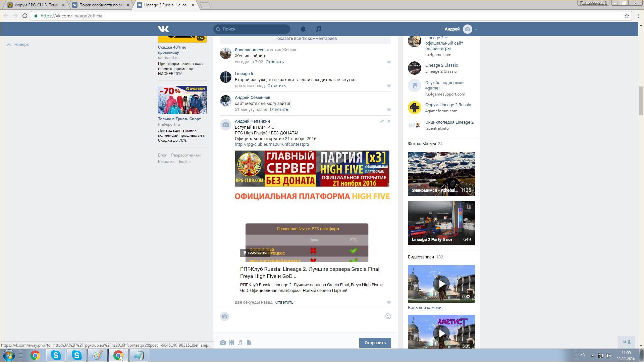The width and height of the screenshot is (644, 362).
Task: Attach a photo with camera icon
Action: tap(223, 343)
